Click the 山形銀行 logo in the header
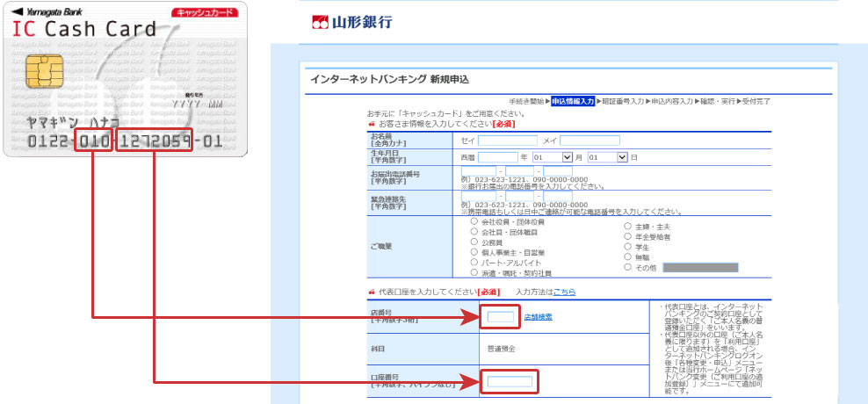This screenshot has width=868, height=404. click(x=353, y=22)
